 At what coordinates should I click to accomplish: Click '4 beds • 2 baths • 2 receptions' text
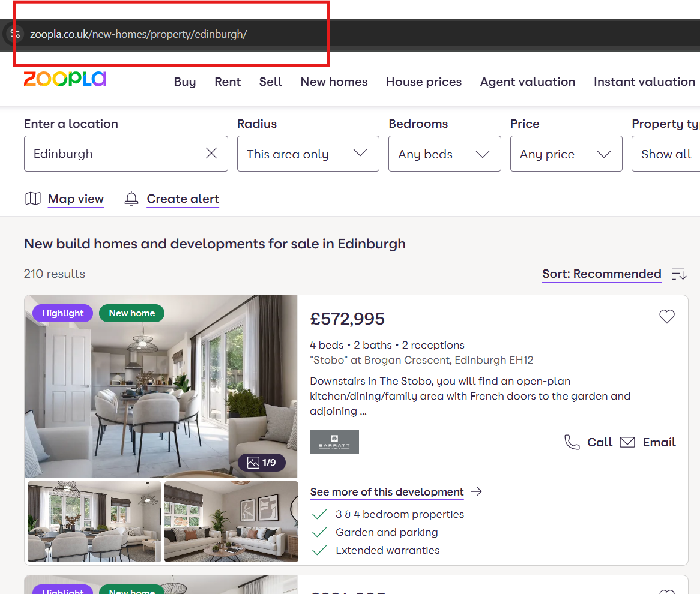387,345
